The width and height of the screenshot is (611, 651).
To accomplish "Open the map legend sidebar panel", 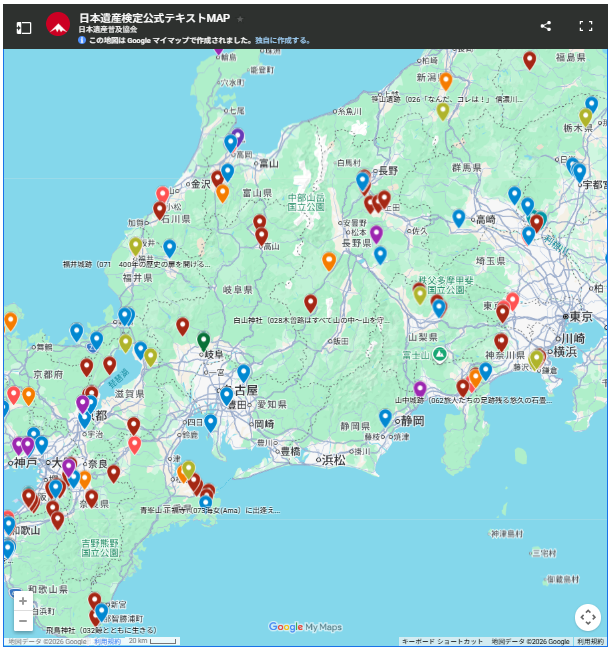I will click(23, 27).
